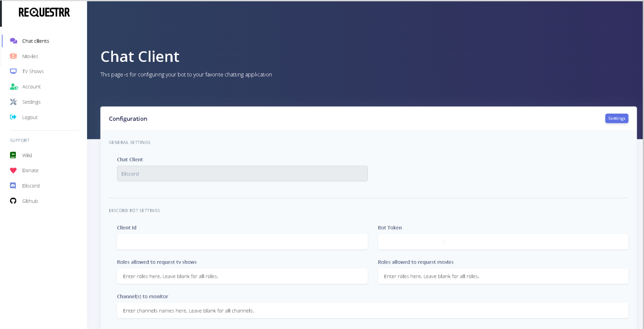Click the TV Shows monitor icon

click(14, 71)
